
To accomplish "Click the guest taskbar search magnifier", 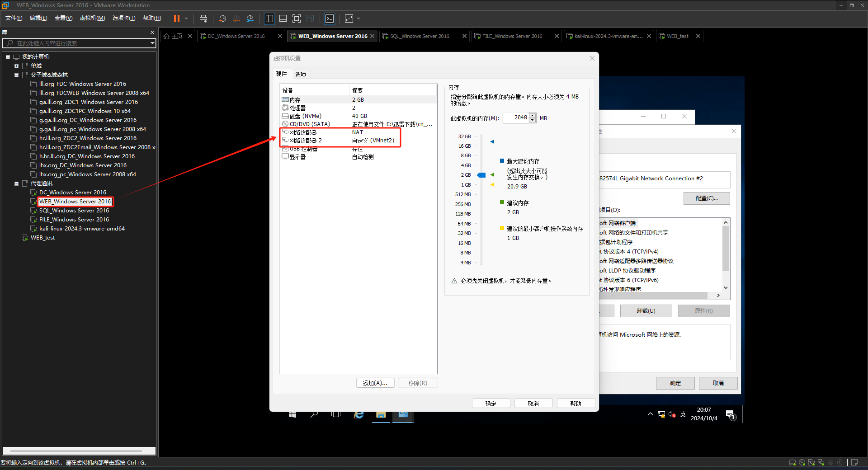I will (x=314, y=414).
